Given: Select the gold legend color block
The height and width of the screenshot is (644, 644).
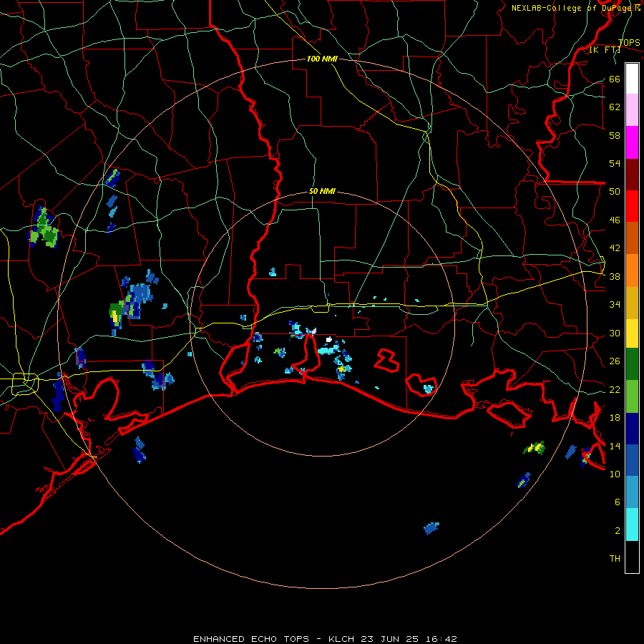Looking at the screenshot, I should tap(632, 302).
